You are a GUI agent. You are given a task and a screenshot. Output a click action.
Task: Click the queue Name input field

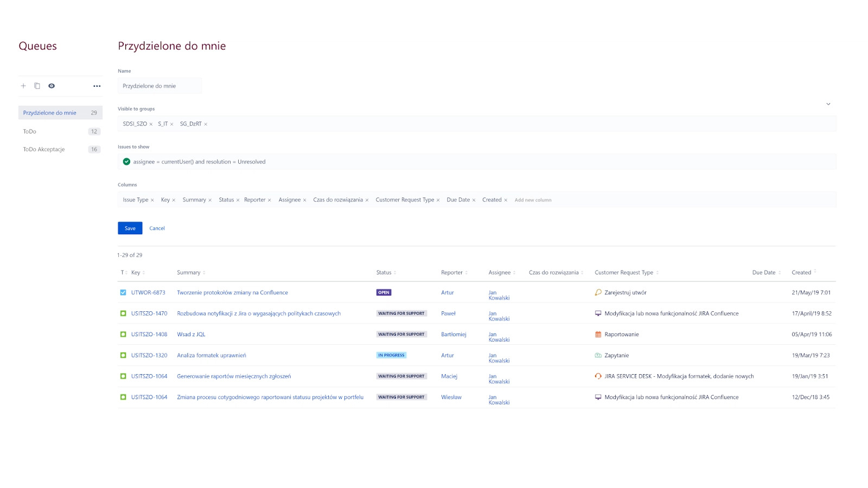coord(159,86)
